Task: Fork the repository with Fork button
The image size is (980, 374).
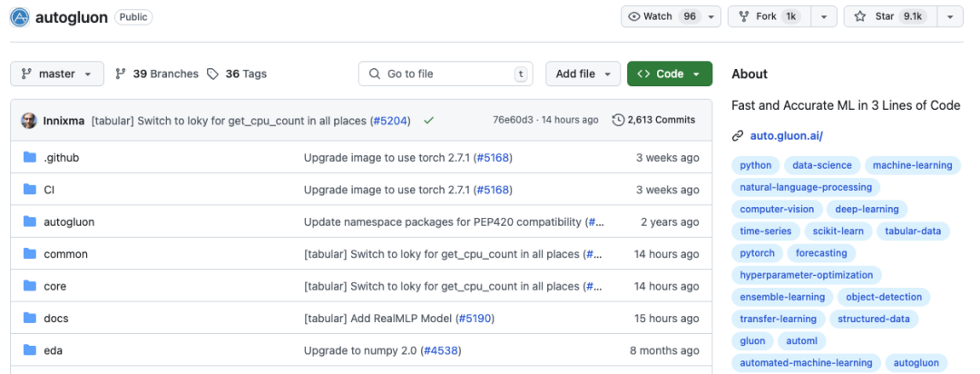Action: click(769, 17)
